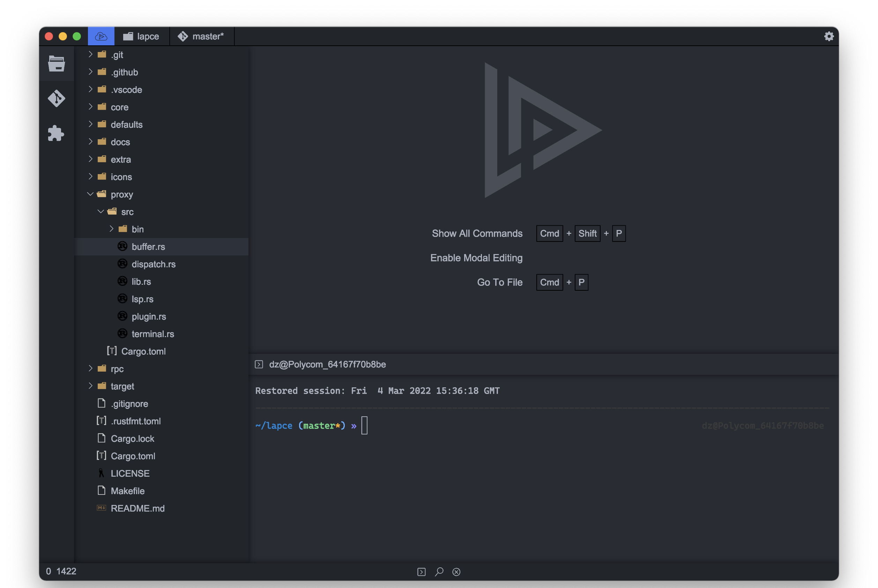Open README.md in the file tree

point(162,508)
